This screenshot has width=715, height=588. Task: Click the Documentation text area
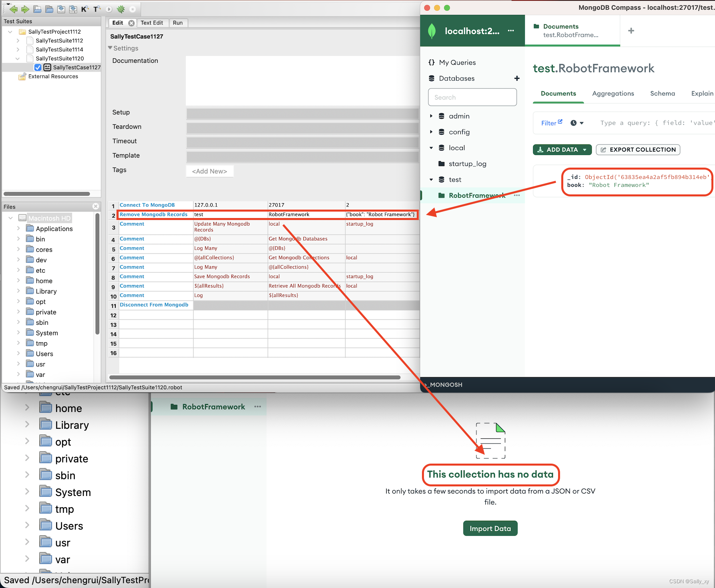point(302,81)
